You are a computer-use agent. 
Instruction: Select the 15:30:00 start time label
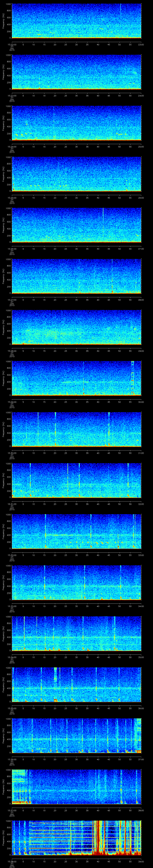(x=12, y=453)
